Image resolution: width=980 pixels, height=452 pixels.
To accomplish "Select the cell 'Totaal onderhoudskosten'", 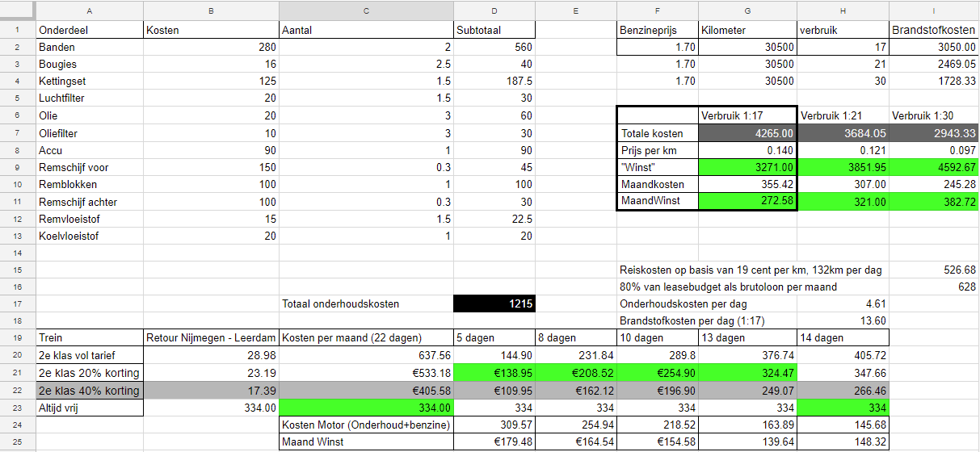I will [366, 304].
